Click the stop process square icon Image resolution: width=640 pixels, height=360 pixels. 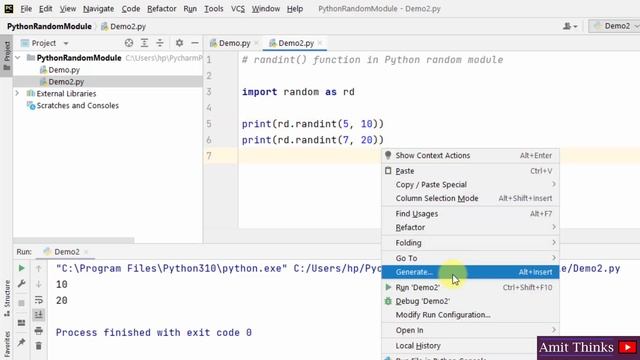[x=22, y=303]
